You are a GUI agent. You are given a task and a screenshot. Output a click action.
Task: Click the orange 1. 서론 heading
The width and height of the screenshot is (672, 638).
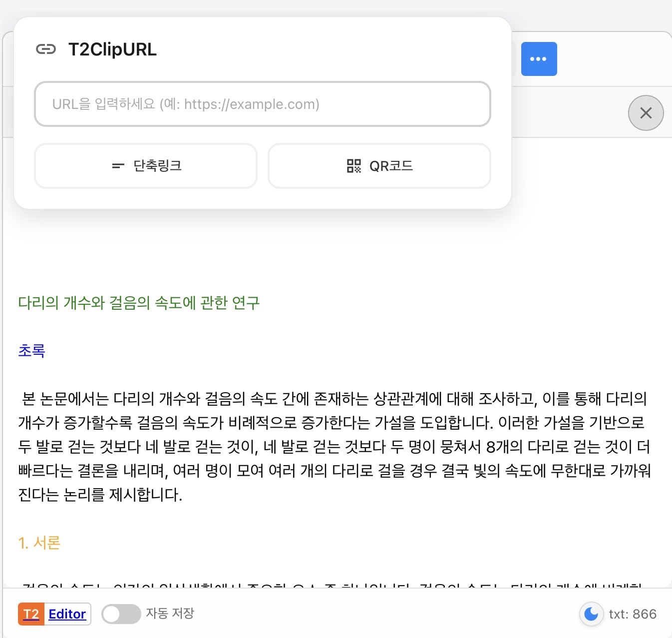pos(39,543)
